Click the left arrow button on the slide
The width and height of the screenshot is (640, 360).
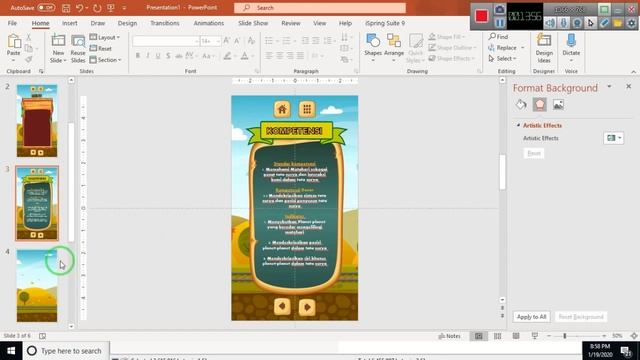[282, 307]
